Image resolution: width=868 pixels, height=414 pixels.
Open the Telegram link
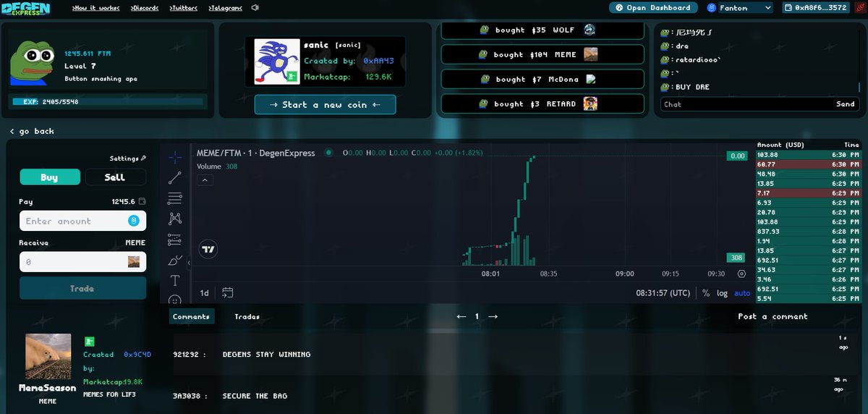pyautogui.click(x=225, y=8)
